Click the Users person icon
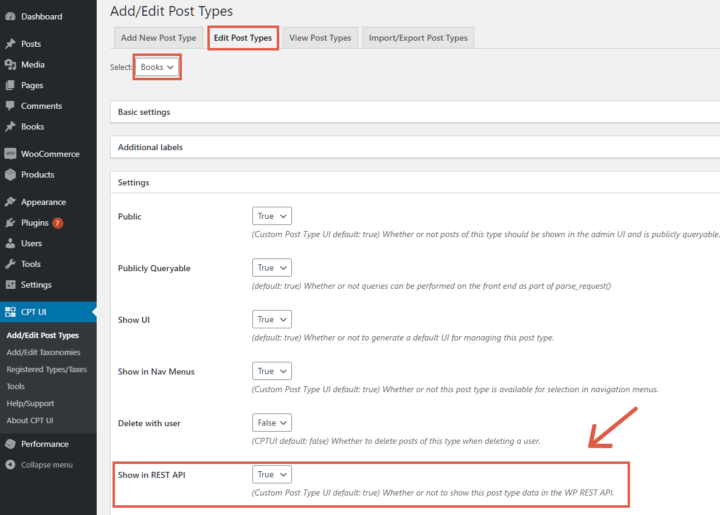The width and height of the screenshot is (720, 515). point(10,243)
